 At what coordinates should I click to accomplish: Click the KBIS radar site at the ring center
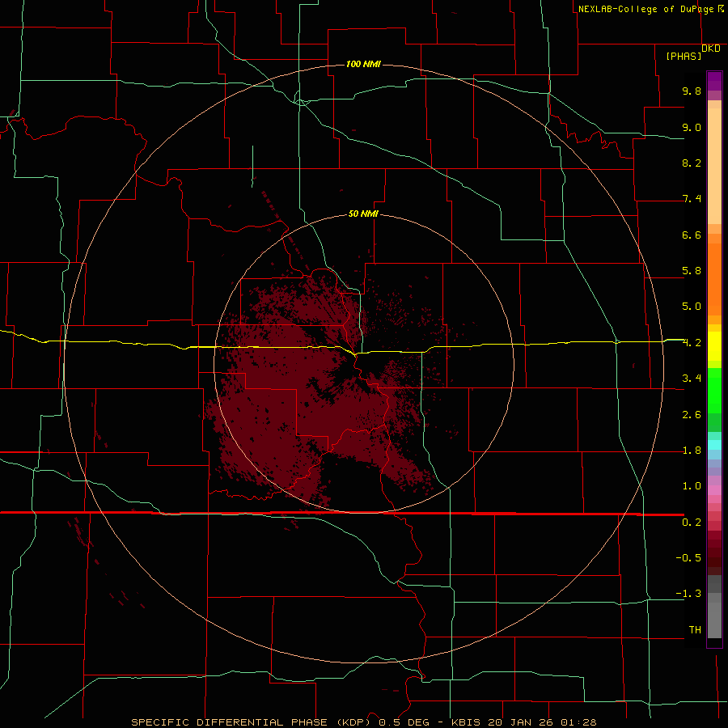coord(363,365)
